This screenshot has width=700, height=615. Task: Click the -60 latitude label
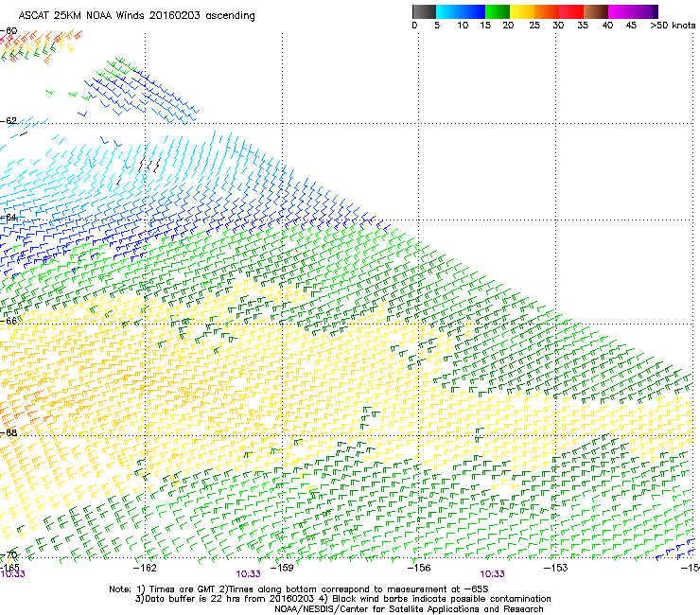(x=9, y=31)
